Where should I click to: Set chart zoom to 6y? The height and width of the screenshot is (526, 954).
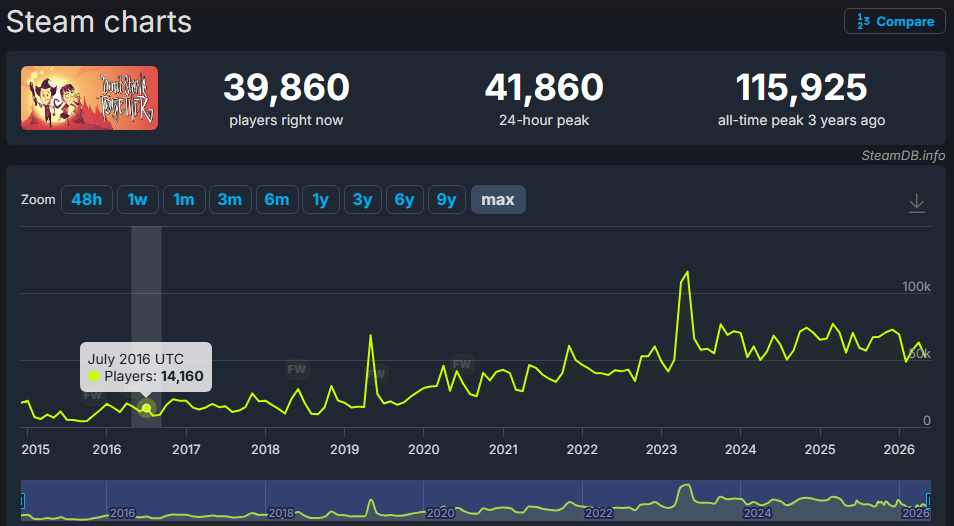point(405,199)
